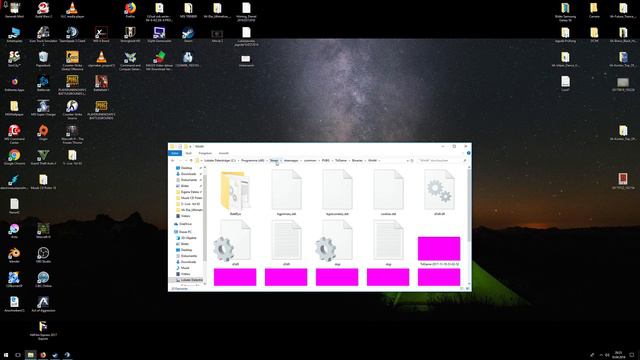Click File Explorer taskbar button

tap(30, 355)
